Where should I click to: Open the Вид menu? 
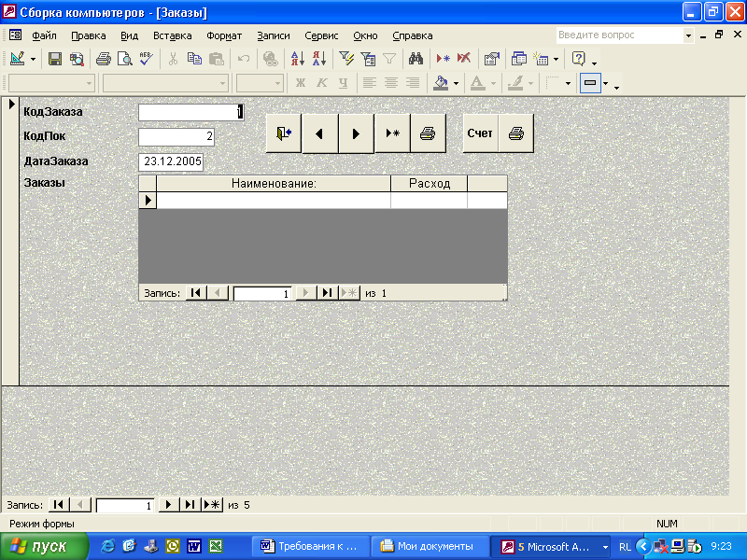pyautogui.click(x=129, y=35)
